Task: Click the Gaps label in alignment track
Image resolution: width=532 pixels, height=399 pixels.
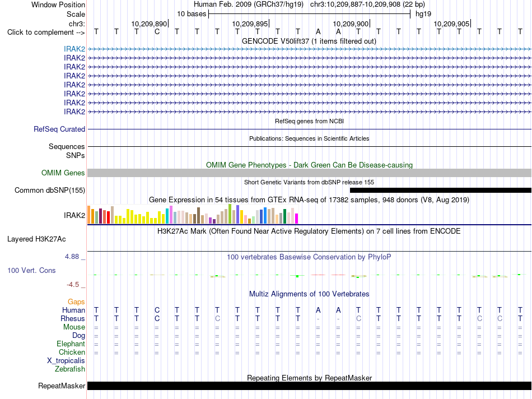Action: coord(76,301)
